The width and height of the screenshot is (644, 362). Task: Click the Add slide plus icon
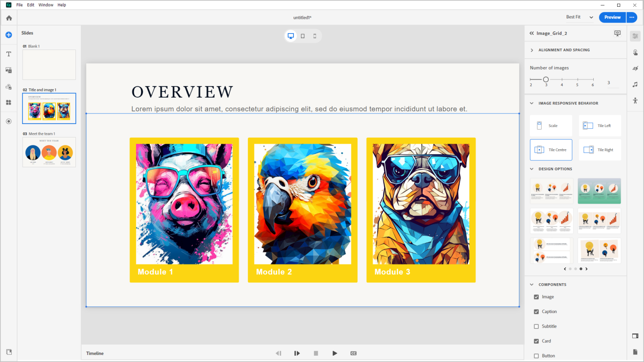pos(9,35)
